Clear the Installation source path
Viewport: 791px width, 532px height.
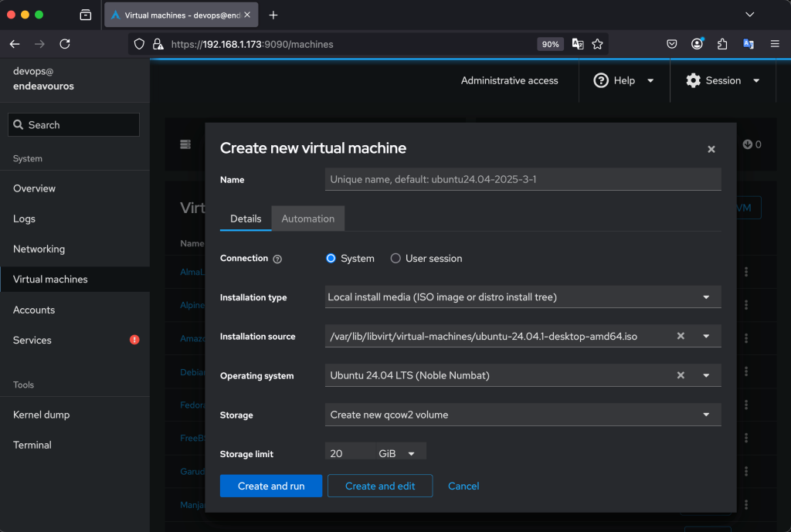pyautogui.click(x=681, y=337)
